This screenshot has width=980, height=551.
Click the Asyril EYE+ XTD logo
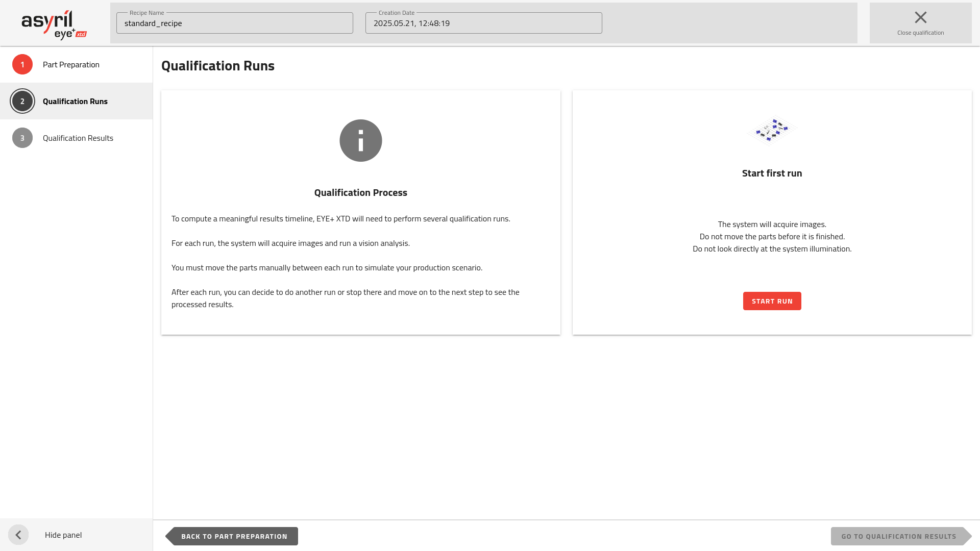tap(54, 24)
